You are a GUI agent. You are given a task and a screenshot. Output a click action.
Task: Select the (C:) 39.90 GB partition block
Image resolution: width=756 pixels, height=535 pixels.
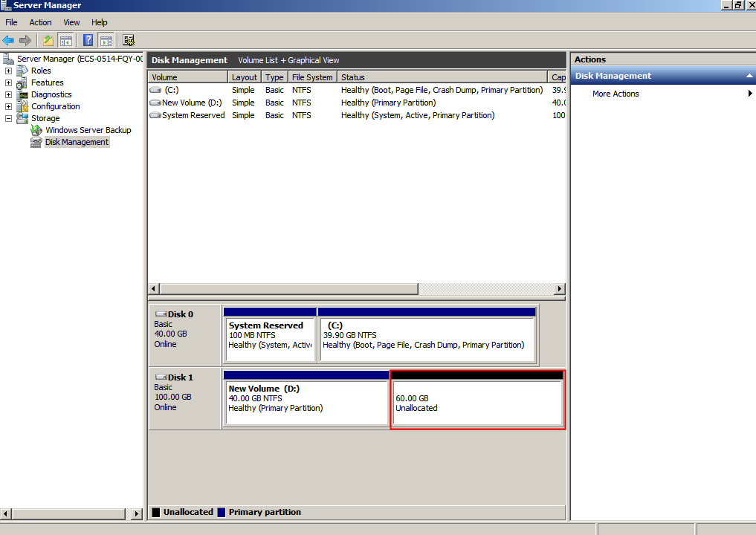427,335
